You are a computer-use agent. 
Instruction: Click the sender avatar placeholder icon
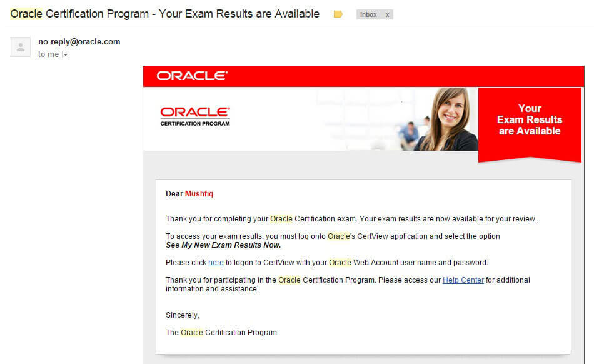tap(21, 47)
